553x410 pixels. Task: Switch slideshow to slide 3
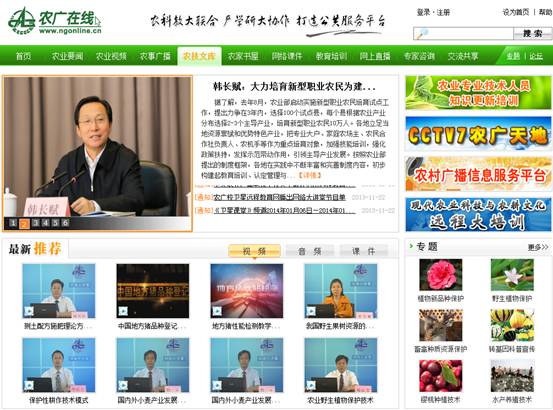pyautogui.click(x=35, y=223)
